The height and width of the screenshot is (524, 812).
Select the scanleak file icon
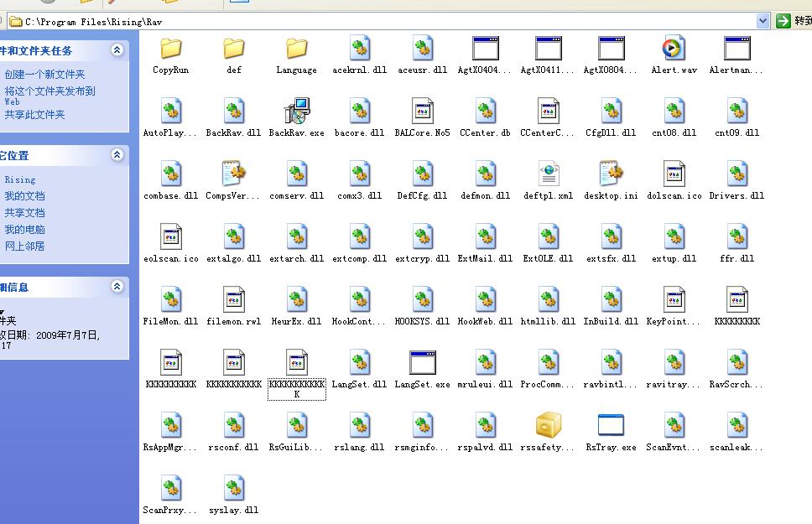pos(737,425)
